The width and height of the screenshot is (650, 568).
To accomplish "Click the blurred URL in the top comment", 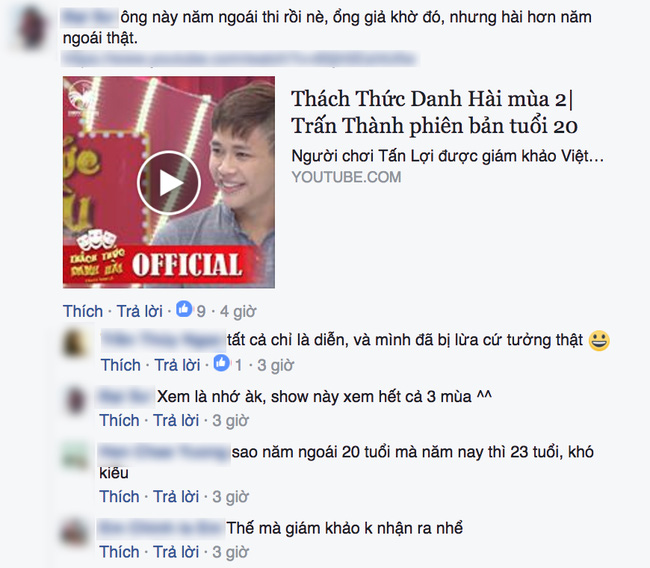I will click(239, 59).
